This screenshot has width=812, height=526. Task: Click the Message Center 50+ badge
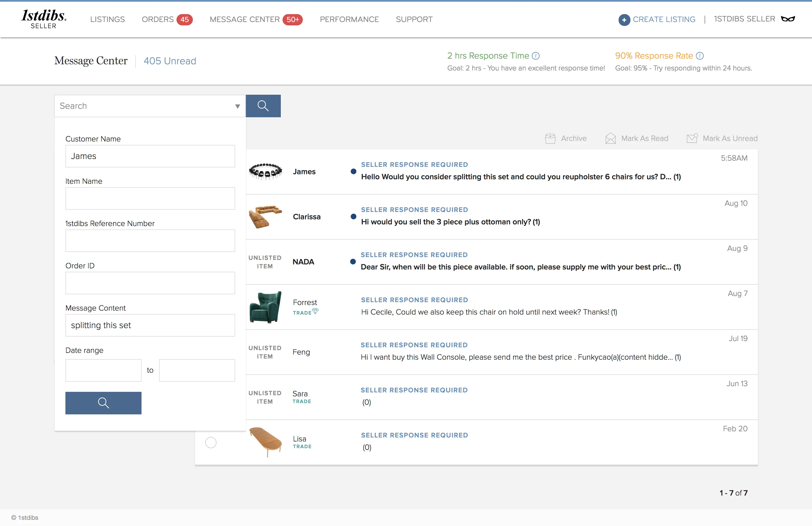[x=293, y=20]
